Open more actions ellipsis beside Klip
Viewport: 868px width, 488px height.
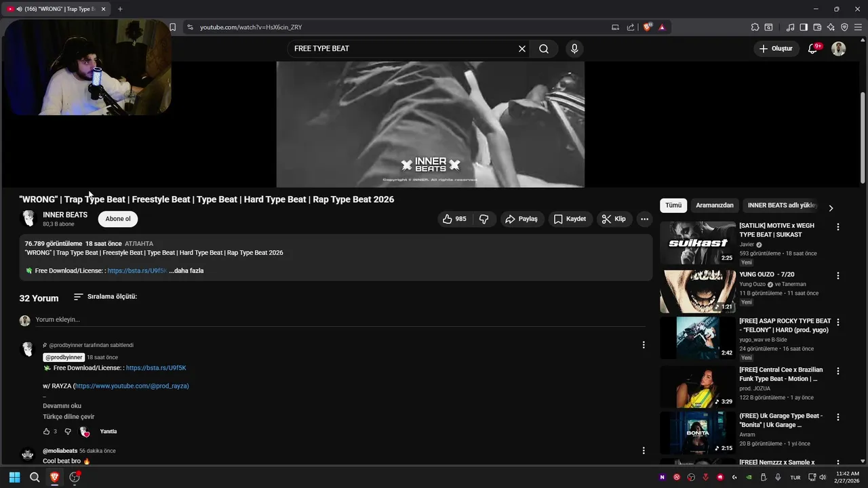pos(644,219)
